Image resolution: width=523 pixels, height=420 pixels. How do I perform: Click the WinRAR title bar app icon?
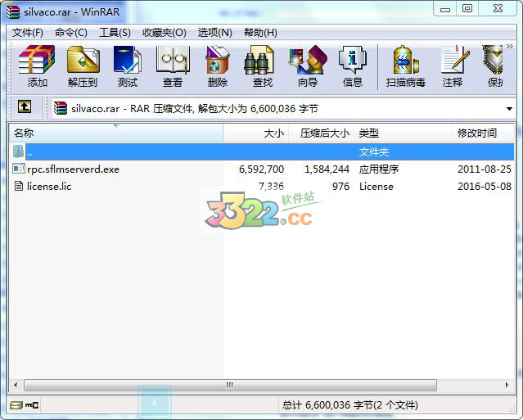[x=13, y=12]
